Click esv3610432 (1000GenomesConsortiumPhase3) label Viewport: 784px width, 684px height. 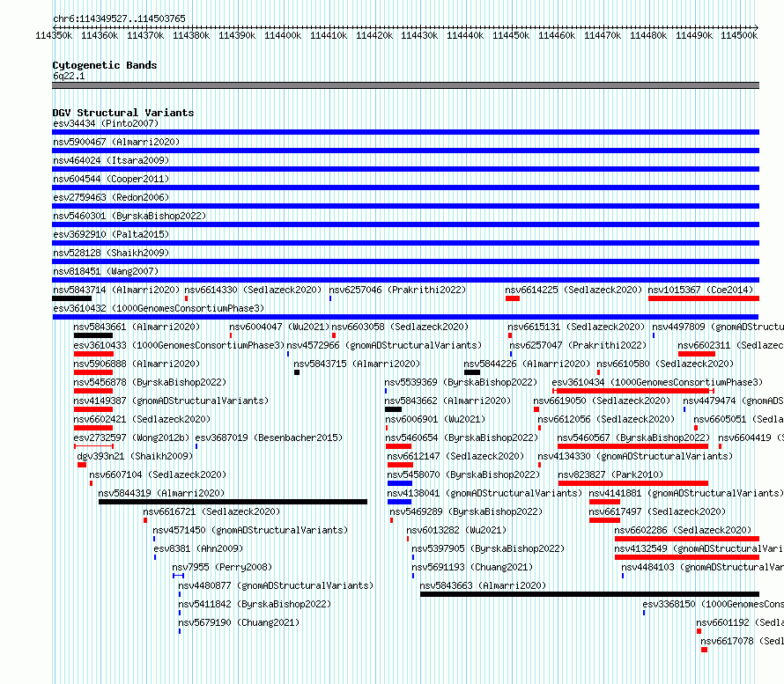click(159, 308)
